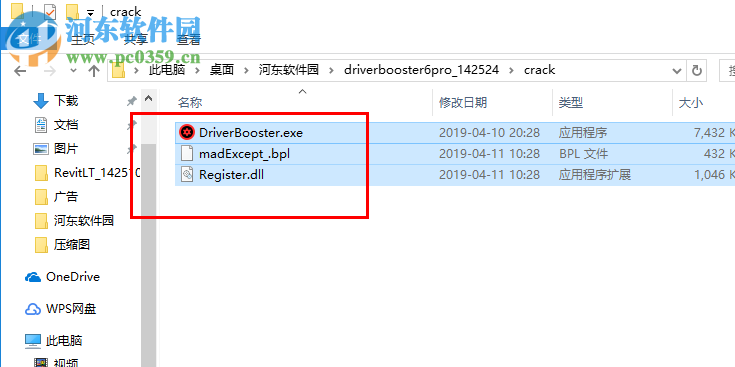Expand the address bar history dropdown

pyautogui.click(x=676, y=71)
